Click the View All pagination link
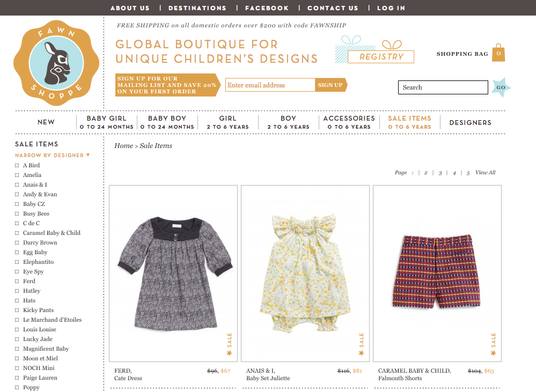This screenshot has width=536, height=392. 485,173
